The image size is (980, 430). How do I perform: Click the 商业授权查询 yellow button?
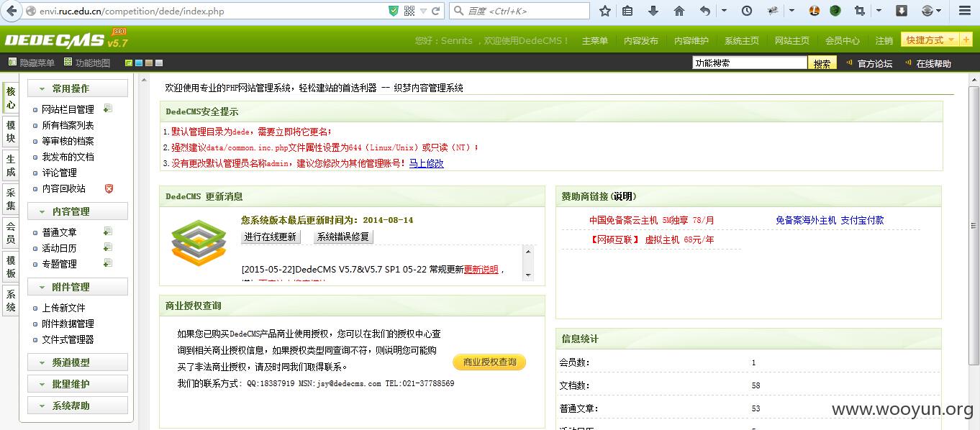tap(489, 362)
